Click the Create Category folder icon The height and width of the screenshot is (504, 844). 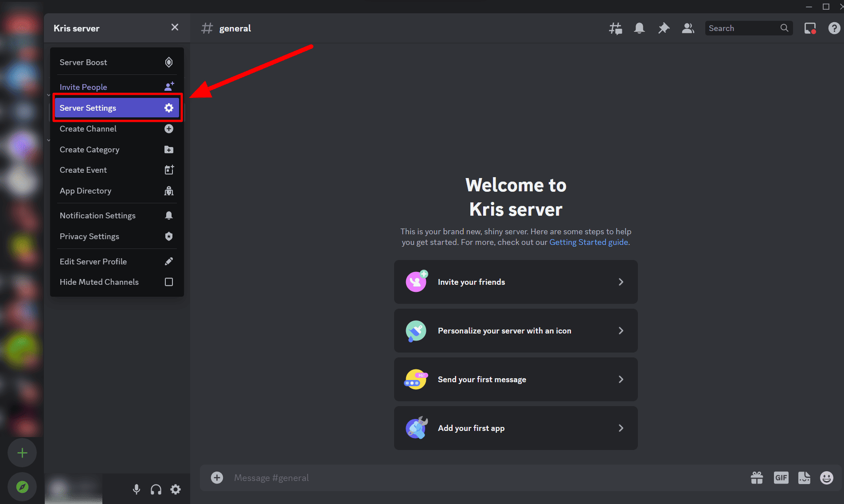(169, 150)
